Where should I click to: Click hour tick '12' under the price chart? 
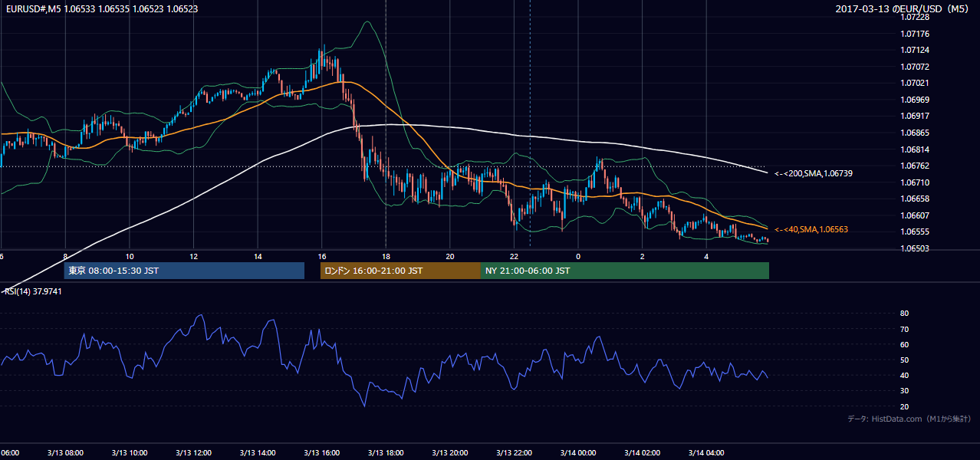point(193,256)
